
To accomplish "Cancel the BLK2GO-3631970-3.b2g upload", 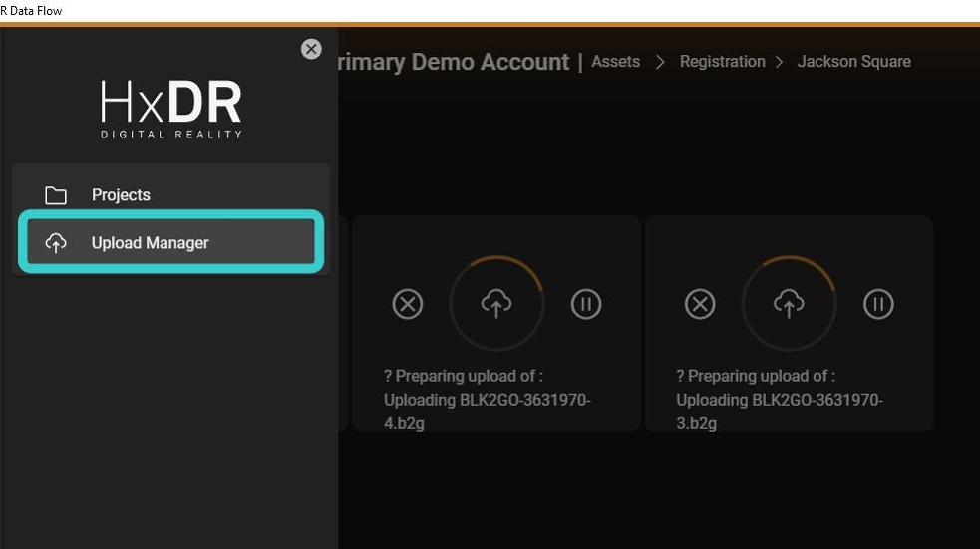I will [700, 304].
